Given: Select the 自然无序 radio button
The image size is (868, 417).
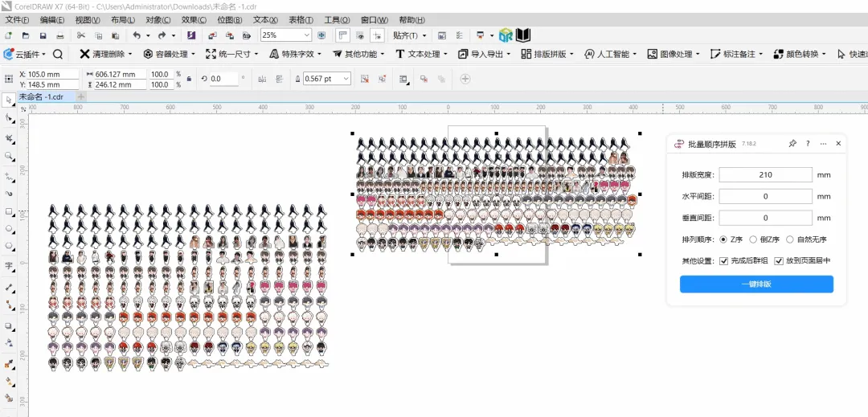Looking at the screenshot, I should 790,239.
